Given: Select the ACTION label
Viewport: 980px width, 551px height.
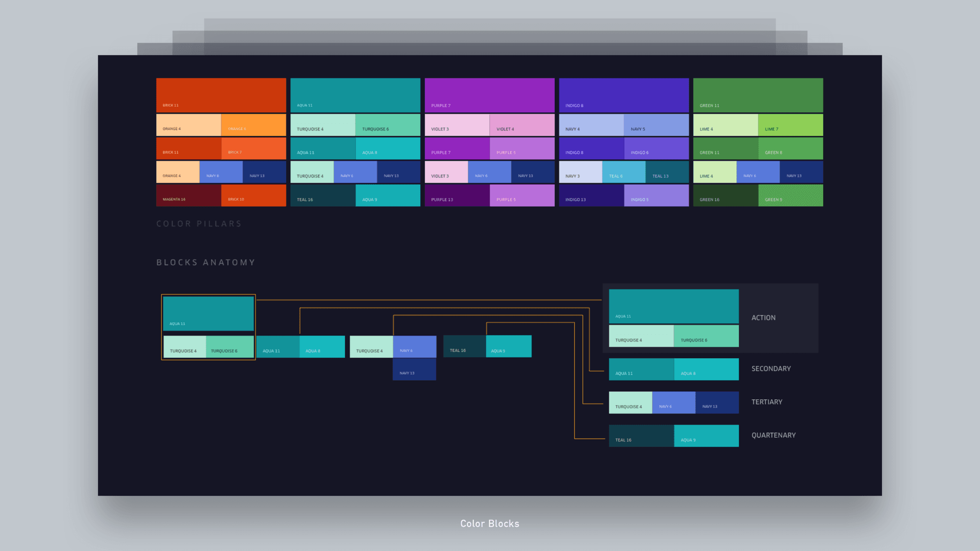Looking at the screenshot, I should pos(763,318).
